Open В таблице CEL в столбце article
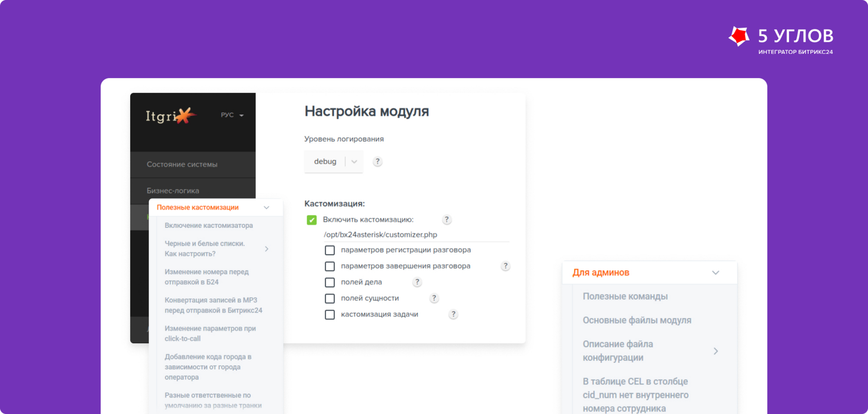The width and height of the screenshot is (868, 414). 636,395
